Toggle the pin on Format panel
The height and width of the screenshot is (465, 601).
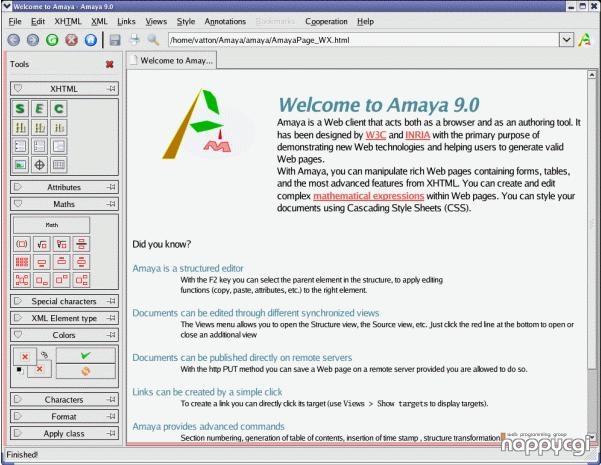pyautogui.click(x=111, y=416)
